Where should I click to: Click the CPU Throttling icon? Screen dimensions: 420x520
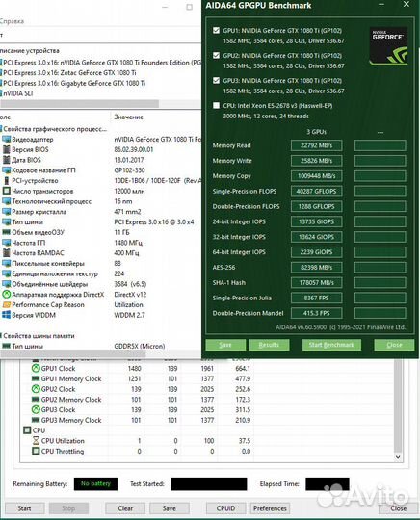point(36,451)
